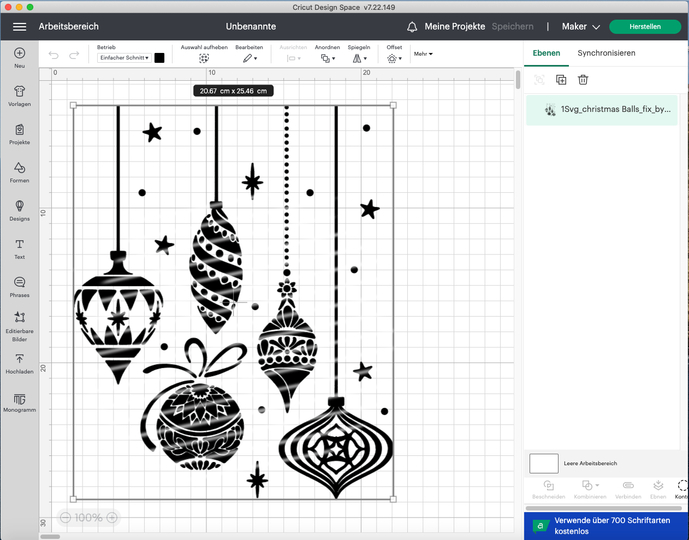
Task: Click the black color swatch next to Betrieb
Action: (x=159, y=58)
